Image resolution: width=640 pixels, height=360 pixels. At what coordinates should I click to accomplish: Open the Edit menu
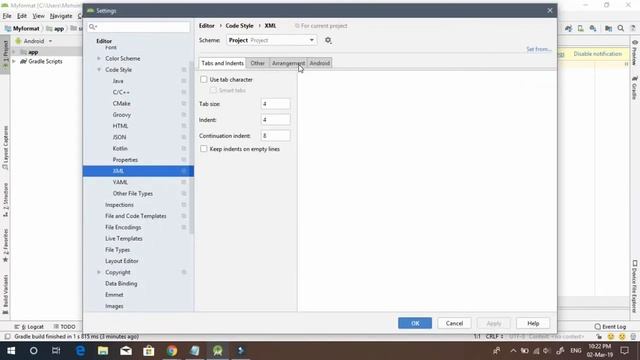pyautogui.click(x=22, y=16)
